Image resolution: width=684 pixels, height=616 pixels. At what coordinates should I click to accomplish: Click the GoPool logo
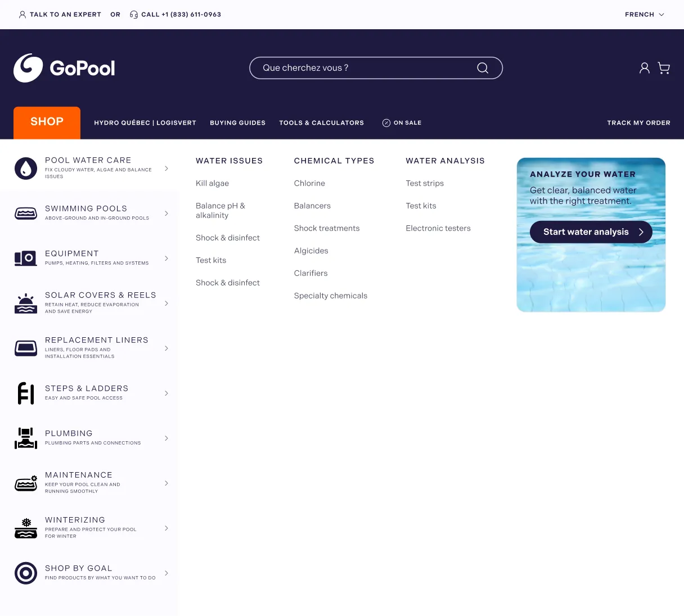(64, 68)
